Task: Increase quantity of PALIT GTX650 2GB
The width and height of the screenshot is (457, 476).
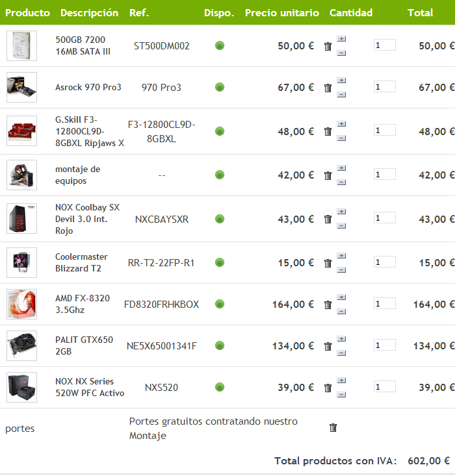Action: click(x=342, y=338)
